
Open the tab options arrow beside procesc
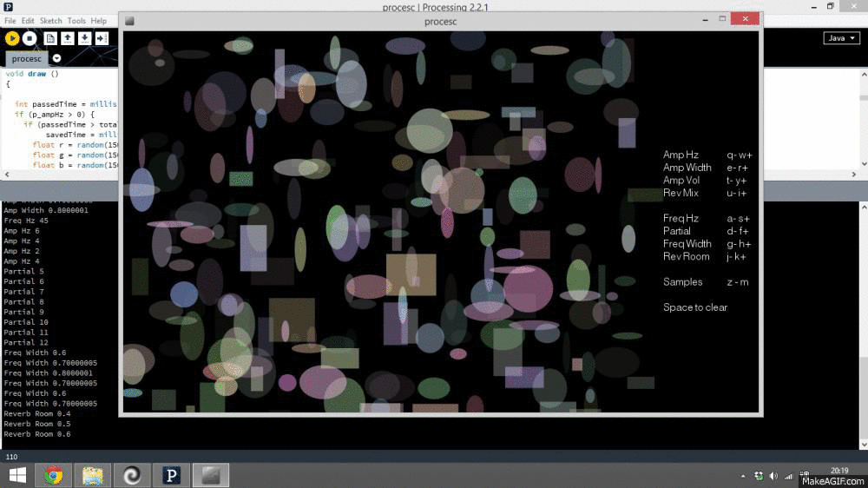coord(57,58)
